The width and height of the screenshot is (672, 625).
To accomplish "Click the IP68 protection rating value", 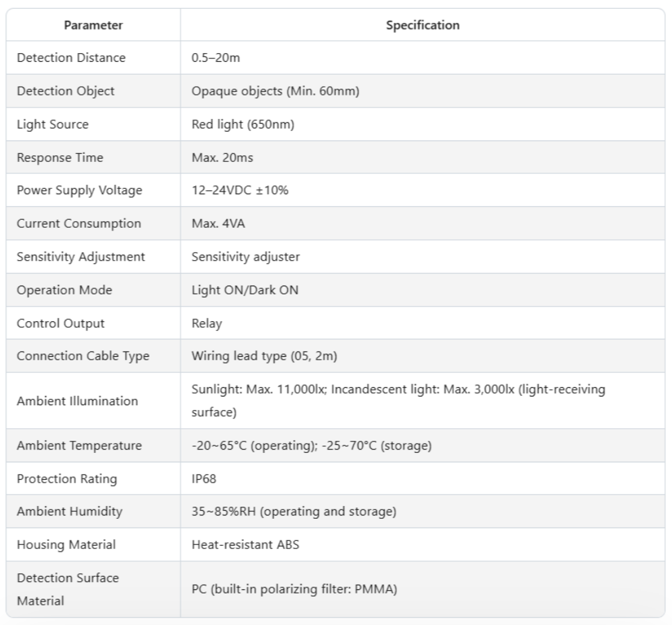I will tap(204, 478).
